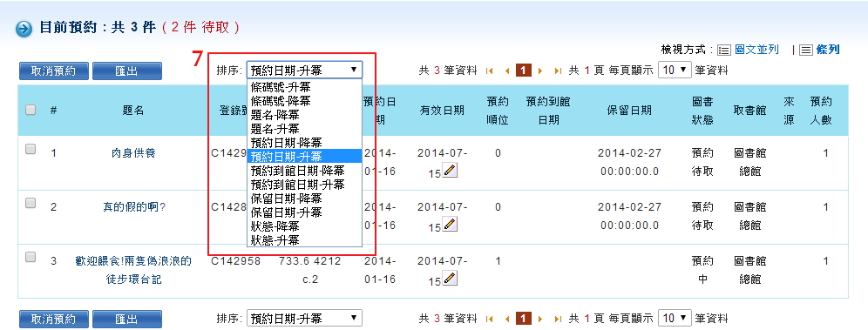Go to first page in top pager
Screen dimensions: 868x330
pyautogui.click(x=490, y=71)
